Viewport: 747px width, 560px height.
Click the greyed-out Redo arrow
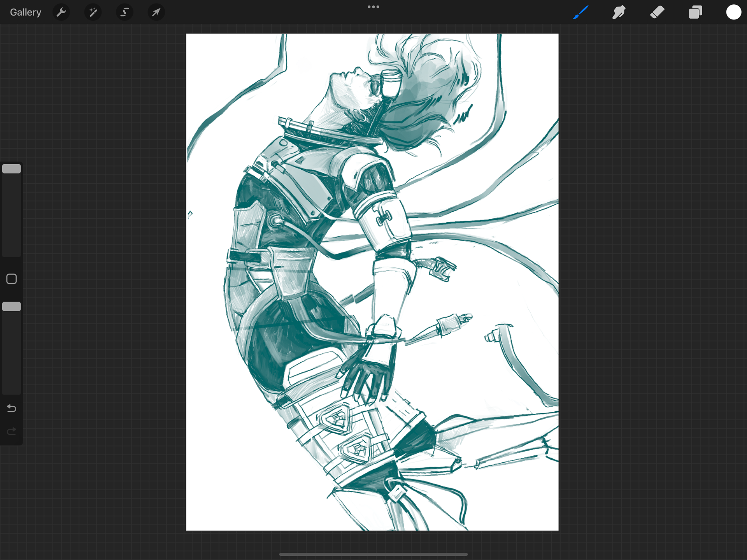(x=12, y=431)
